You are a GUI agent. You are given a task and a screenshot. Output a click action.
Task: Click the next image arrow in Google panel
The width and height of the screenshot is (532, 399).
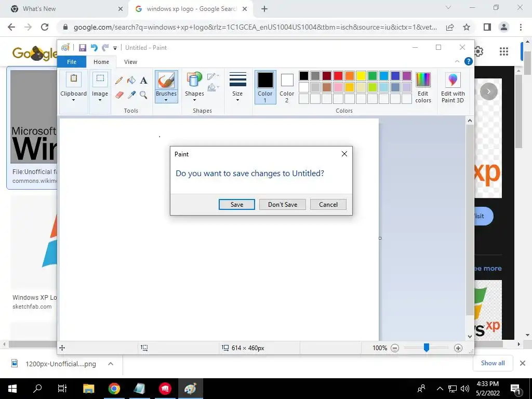[488, 91]
